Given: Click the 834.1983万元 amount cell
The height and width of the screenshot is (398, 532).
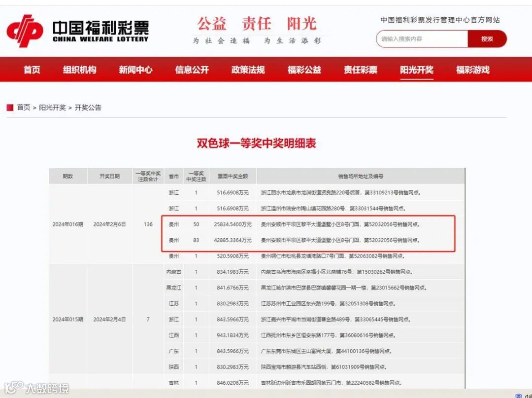Looking at the screenshot, I should [233, 272].
